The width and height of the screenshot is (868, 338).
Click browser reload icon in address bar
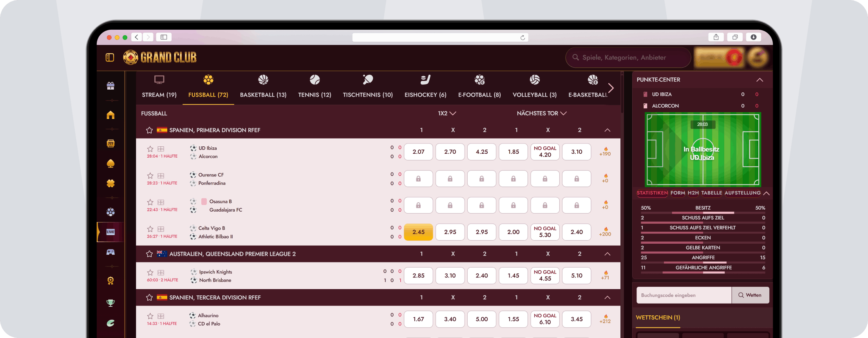(523, 38)
